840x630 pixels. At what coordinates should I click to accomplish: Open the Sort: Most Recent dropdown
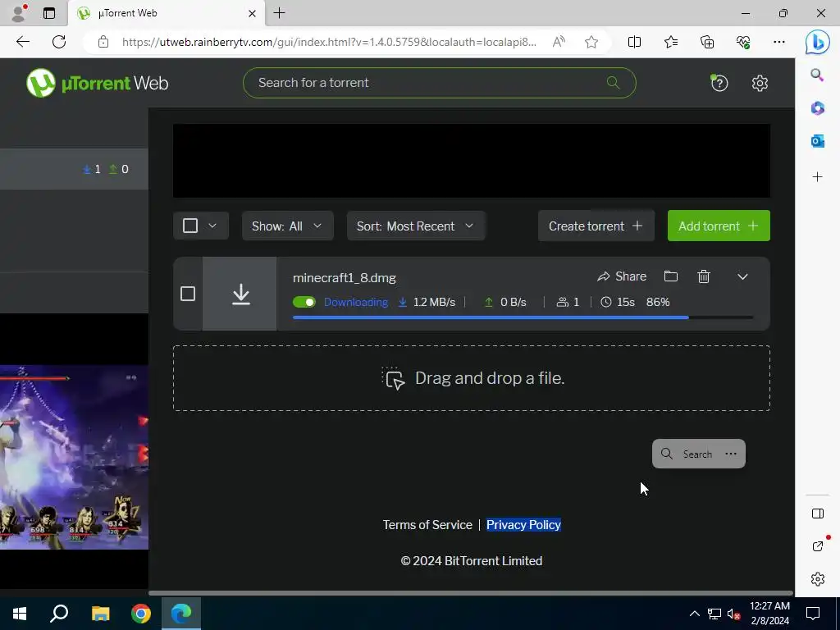(416, 226)
